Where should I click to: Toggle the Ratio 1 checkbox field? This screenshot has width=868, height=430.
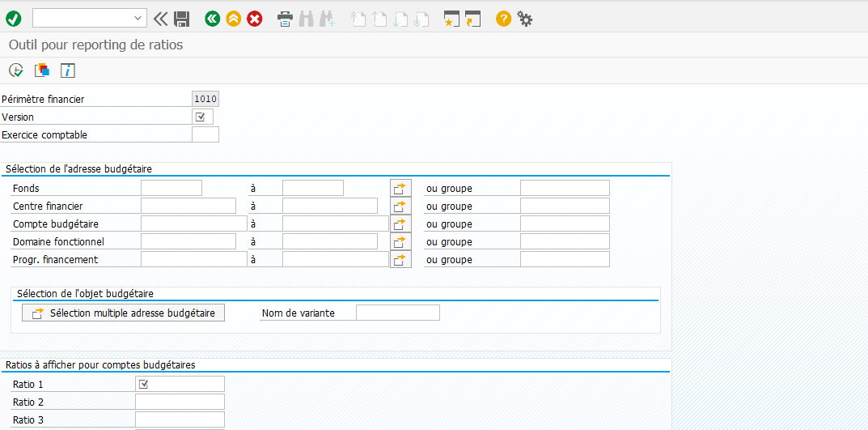coord(144,384)
